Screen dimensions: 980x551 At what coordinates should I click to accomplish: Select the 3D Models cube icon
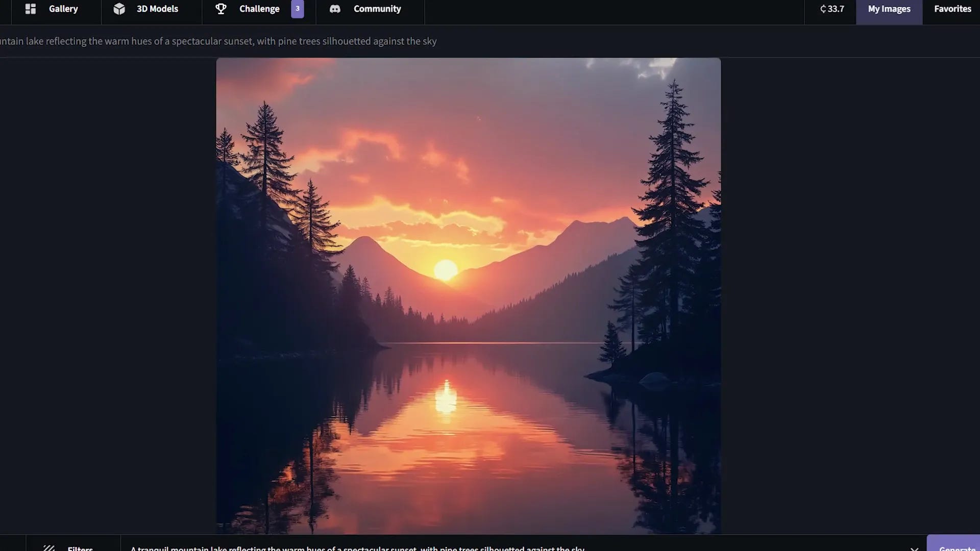[119, 9]
